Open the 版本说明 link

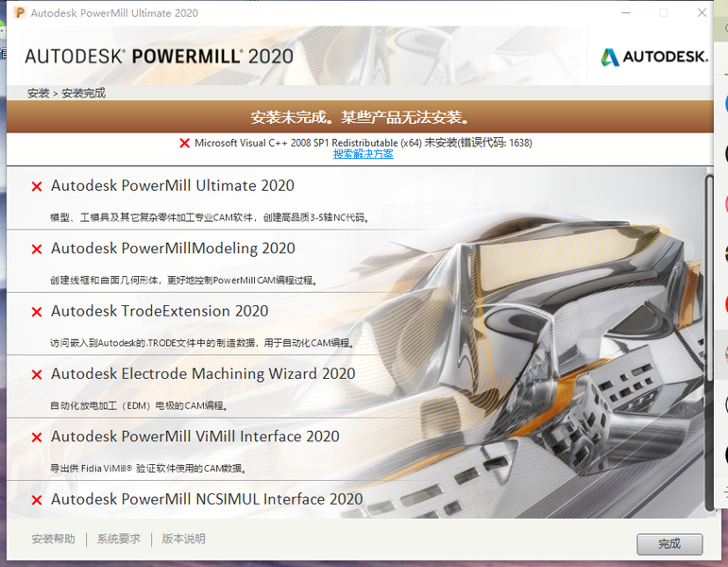(x=183, y=539)
